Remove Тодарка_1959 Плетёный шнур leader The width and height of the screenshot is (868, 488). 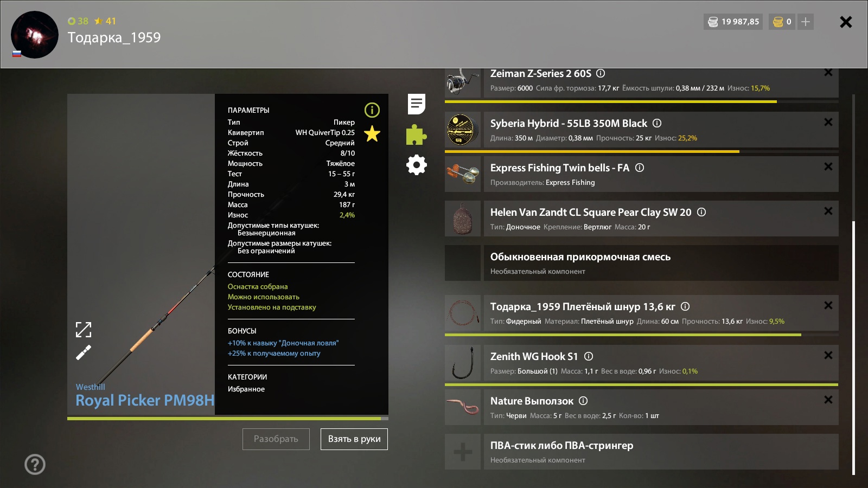[x=828, y=305]
